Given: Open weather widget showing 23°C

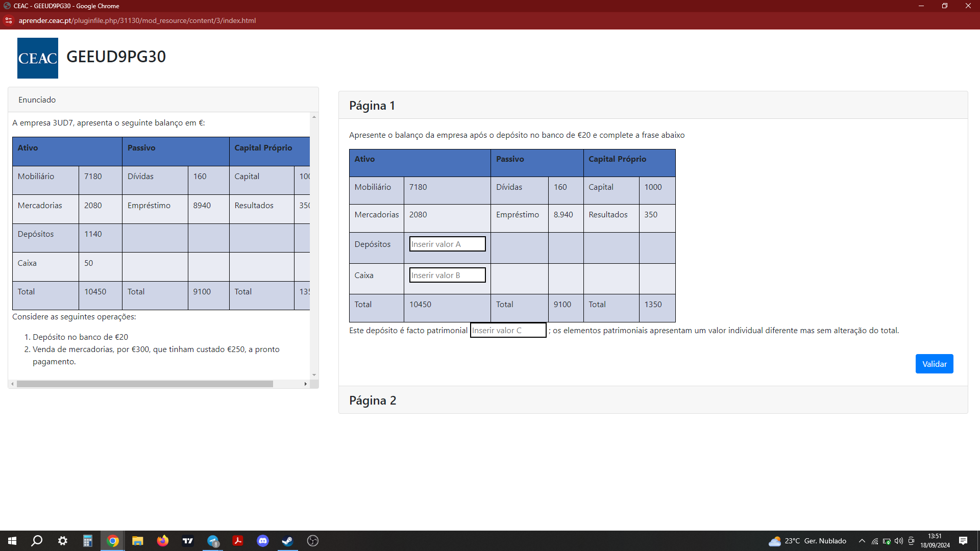Looking at the screenshot, I should coord(807,541).
